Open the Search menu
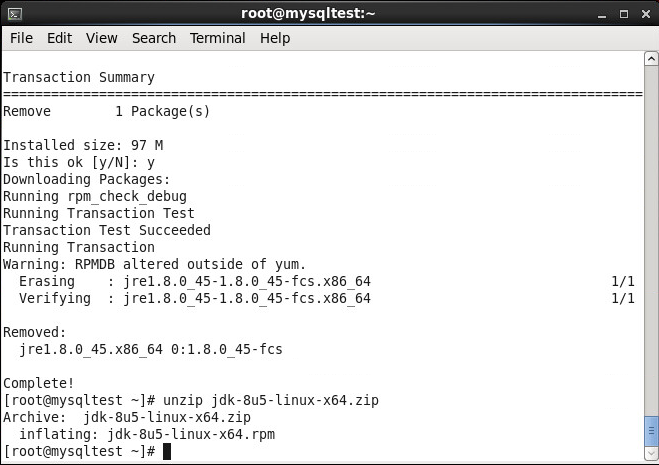The height and width of the screenshot is (465, 659). click(x=154, y=38)
